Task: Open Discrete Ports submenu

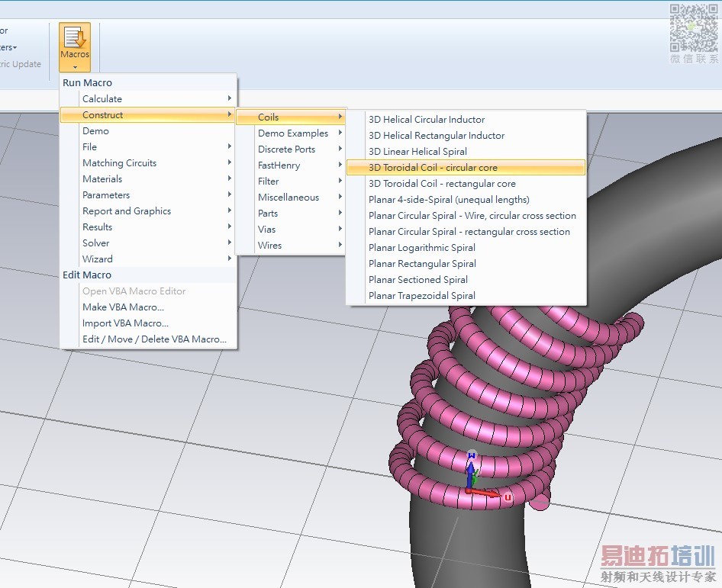Action: pyautogui.click(x=290, y=149)
